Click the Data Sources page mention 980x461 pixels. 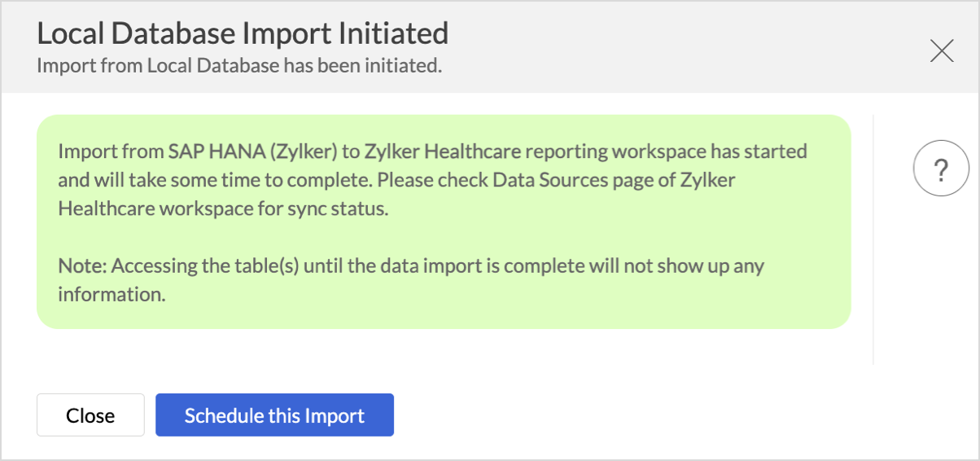click(x=536, y=180)
